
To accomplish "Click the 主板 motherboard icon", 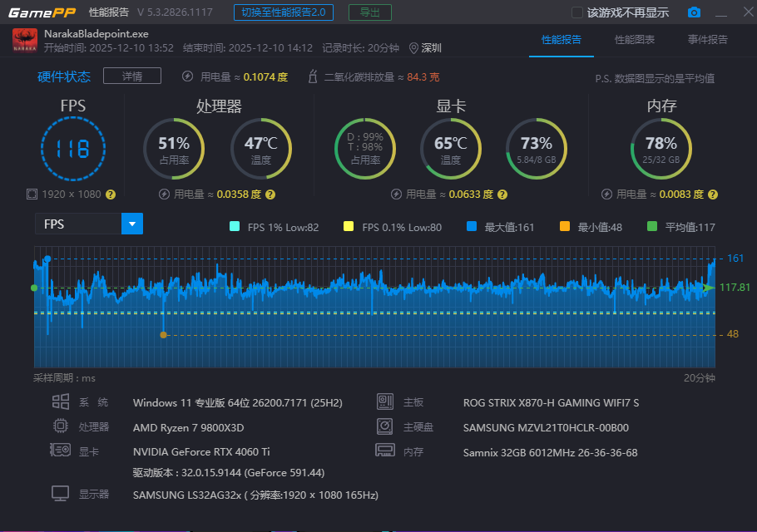I will [385, 401].
